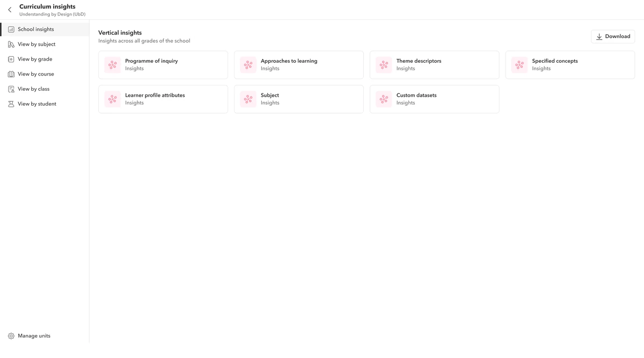644x358 pixels.
Task: Click the School insights chart icon
Action: [x=11, y=30]
